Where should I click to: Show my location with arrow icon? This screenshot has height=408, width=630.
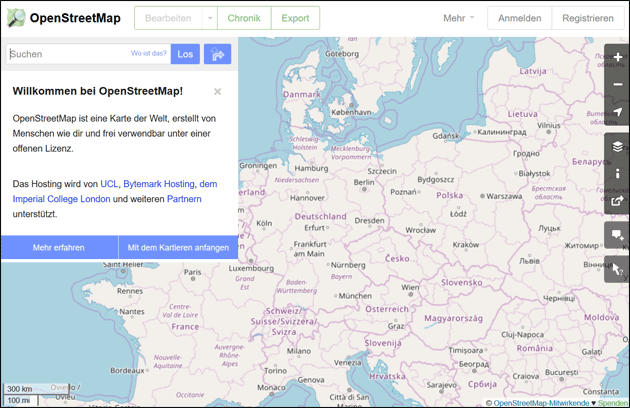point(618,112)
